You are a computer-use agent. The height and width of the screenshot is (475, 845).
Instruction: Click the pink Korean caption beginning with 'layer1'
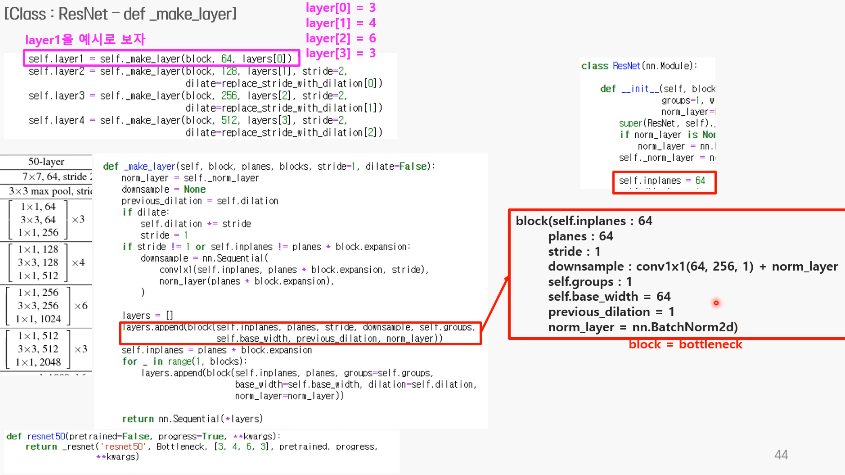coord(85,39)
